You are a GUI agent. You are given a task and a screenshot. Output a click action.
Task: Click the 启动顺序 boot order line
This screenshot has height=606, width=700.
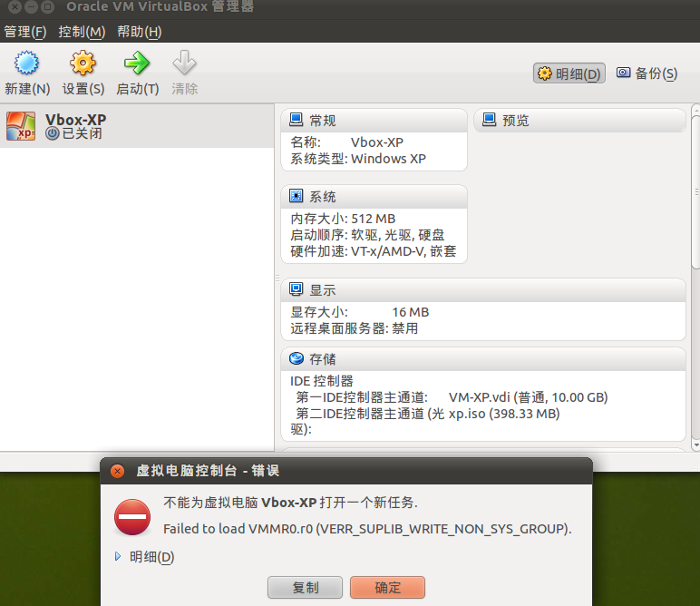point(367,235)
